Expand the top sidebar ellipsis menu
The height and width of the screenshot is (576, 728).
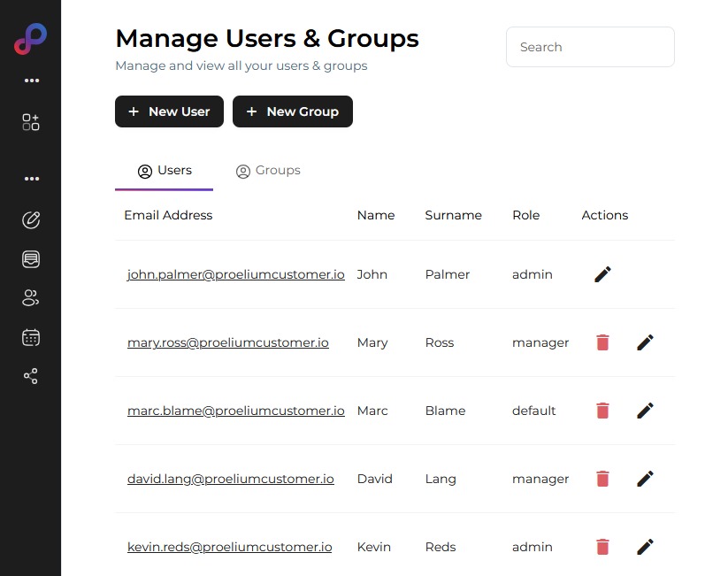(x=32, y=81)
